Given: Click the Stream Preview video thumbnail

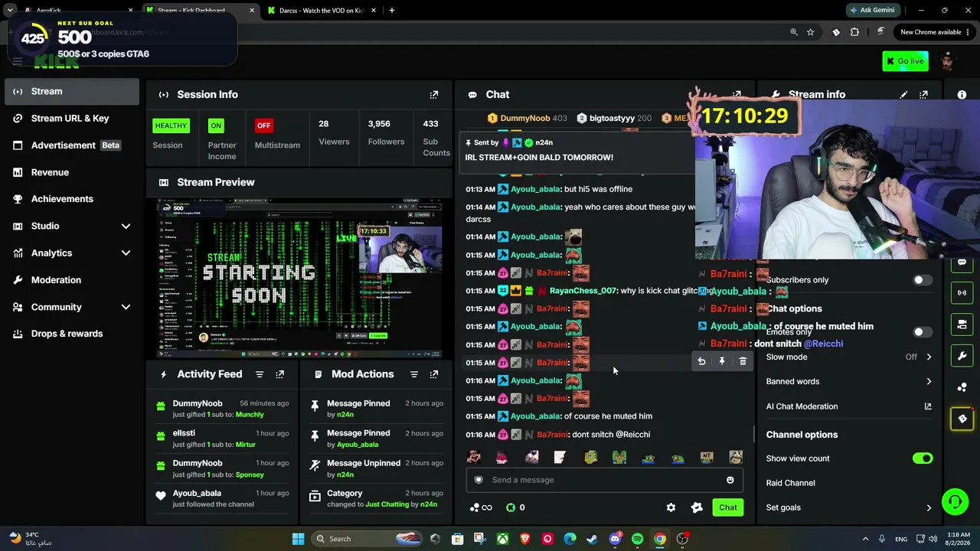Looking at the screenshot, I should pos(299,279).
